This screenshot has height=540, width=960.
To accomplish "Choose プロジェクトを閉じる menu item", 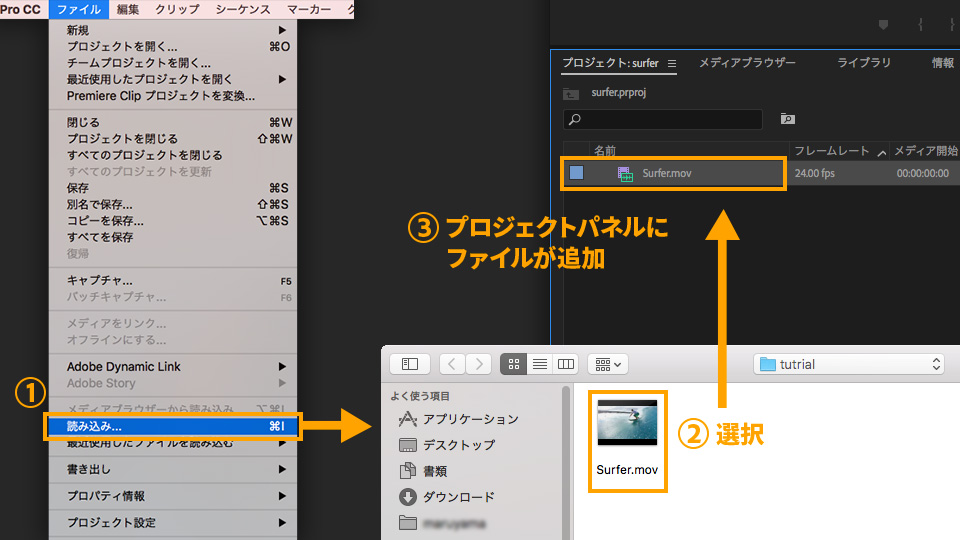I will tap(173, 139).
